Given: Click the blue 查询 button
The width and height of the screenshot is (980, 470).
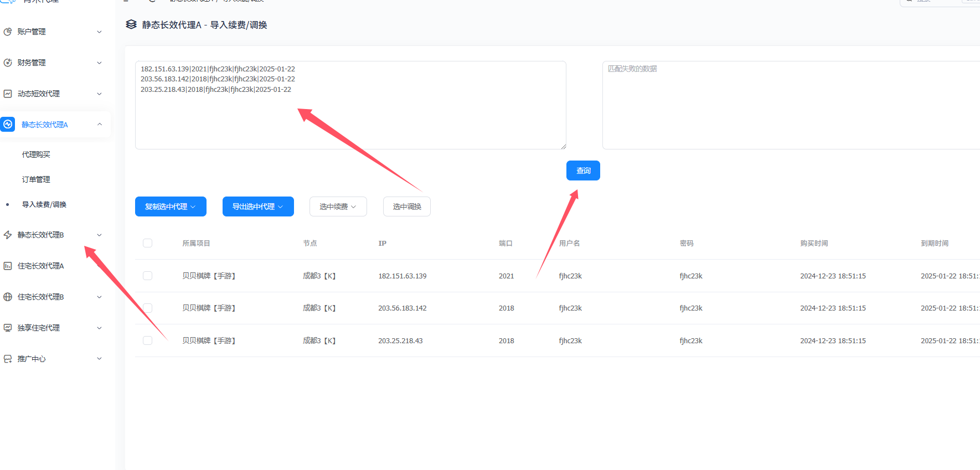Looking at the screenshot, I should (583, 171).
